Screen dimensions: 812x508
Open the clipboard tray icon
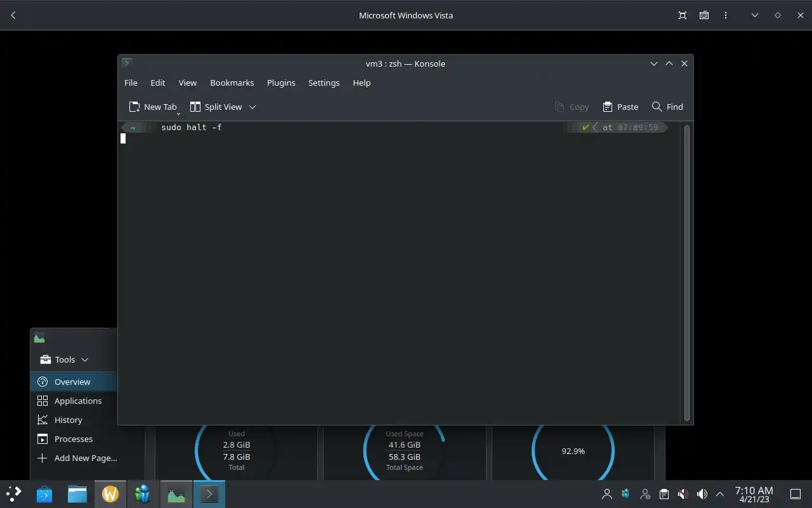[x=664, y=493]
